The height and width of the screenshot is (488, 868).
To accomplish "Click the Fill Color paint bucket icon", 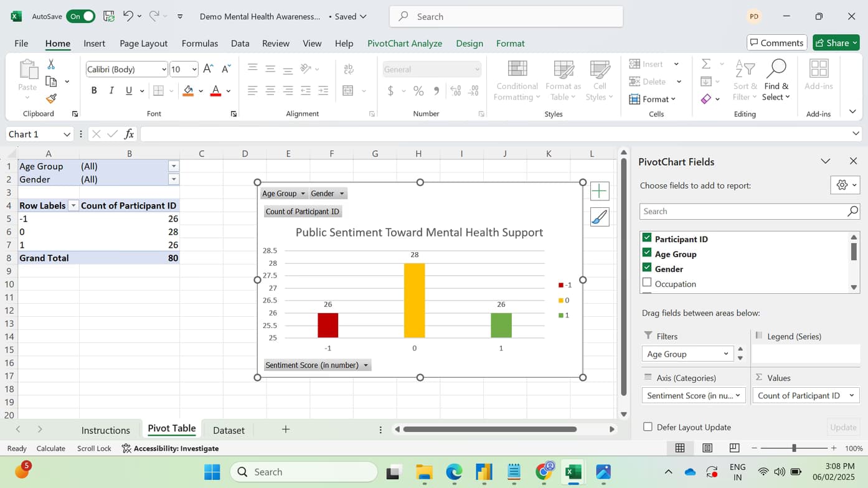I will point(188,91).
